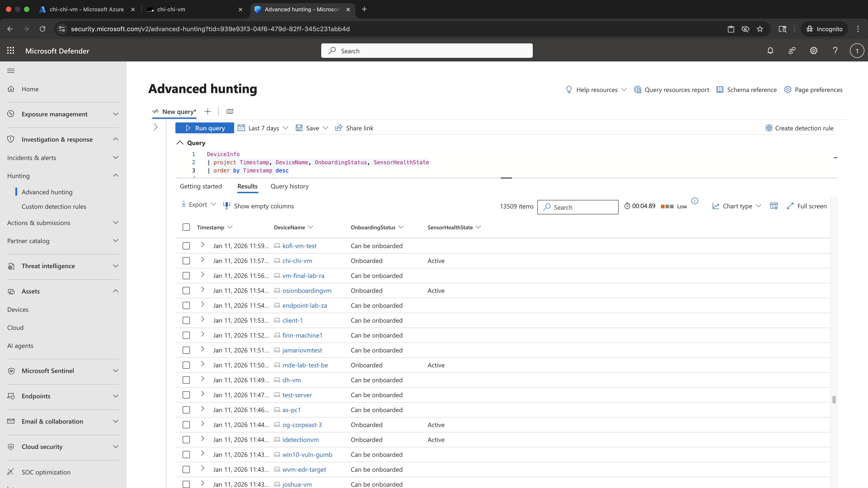Open Defender settings gear
The width and height of the screenshot is (868, 488).
pyautogui.click(x=814, y=51)
